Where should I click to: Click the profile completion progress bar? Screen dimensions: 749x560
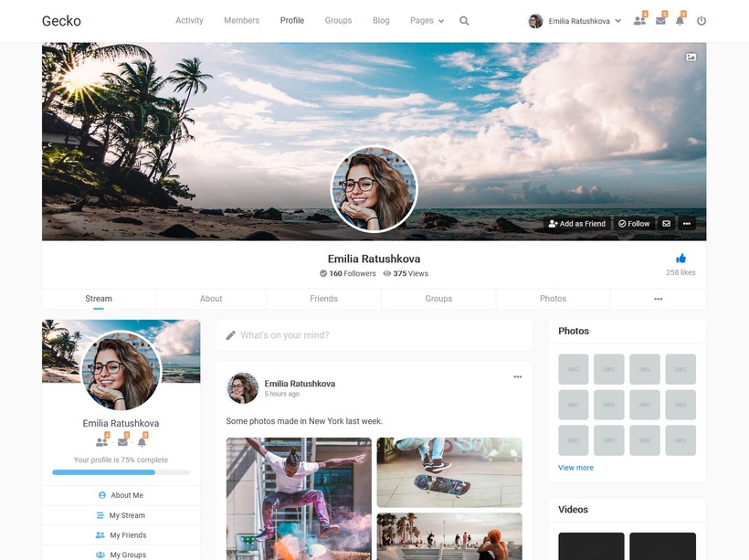[121, 472]
